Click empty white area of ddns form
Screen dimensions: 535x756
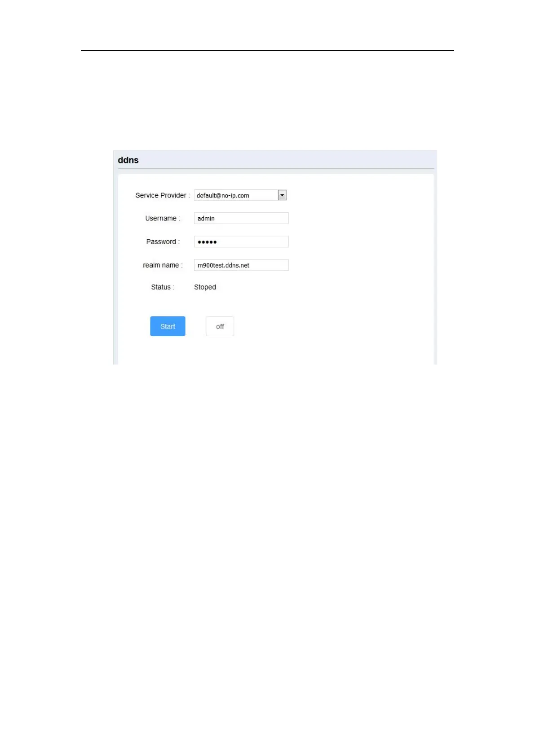(359, 269)
